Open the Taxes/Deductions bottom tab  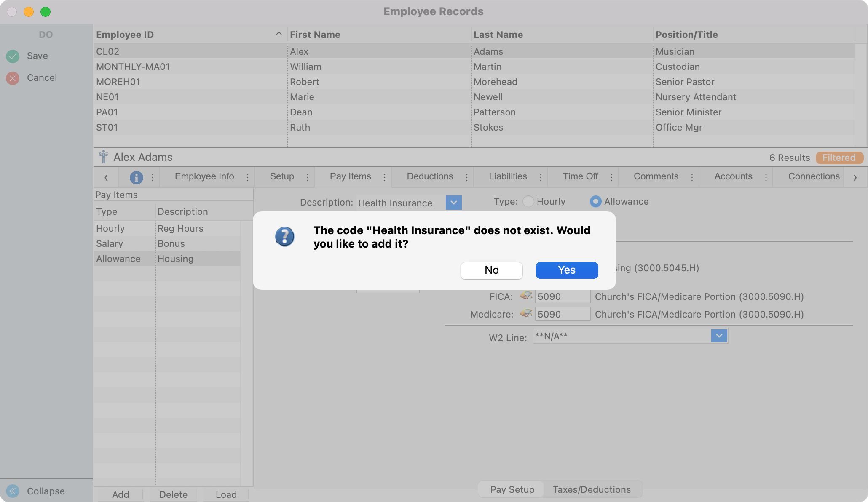point(592,489)
